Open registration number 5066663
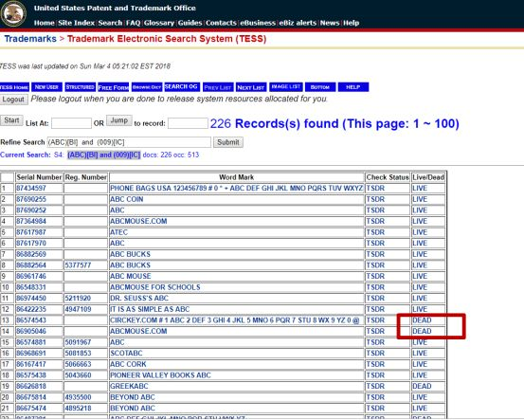524x420 pixels. click(x=78, y=364)
